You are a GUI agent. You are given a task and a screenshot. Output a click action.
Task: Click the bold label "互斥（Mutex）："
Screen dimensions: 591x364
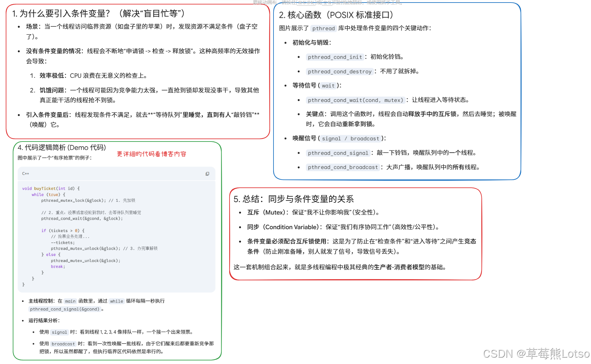(268, 213)
